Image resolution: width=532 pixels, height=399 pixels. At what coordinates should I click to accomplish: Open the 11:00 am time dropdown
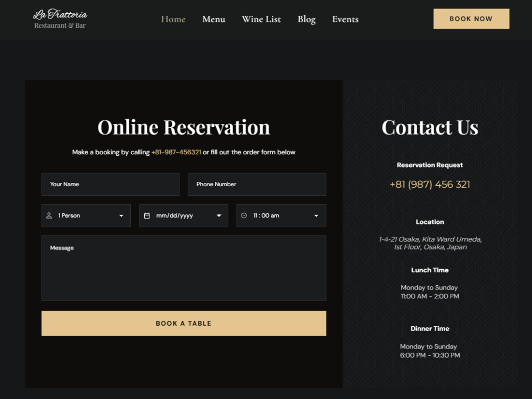pos(281,215)
